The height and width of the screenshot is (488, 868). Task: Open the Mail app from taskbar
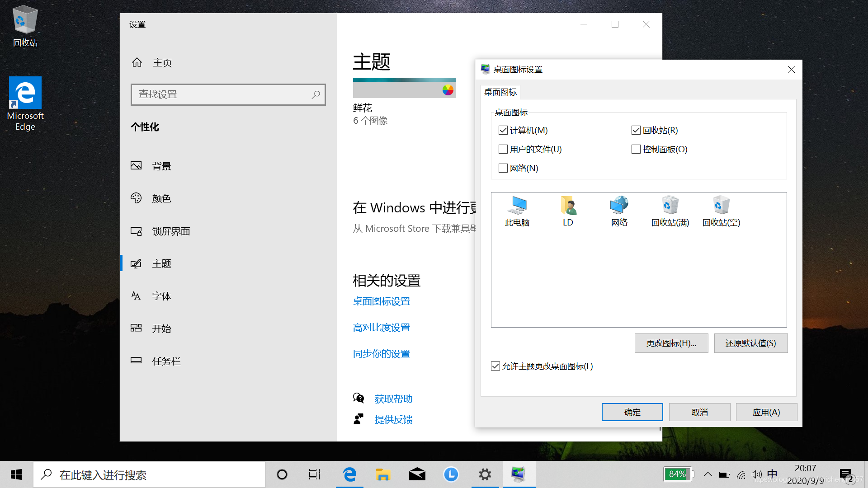(x=417, y=474)
